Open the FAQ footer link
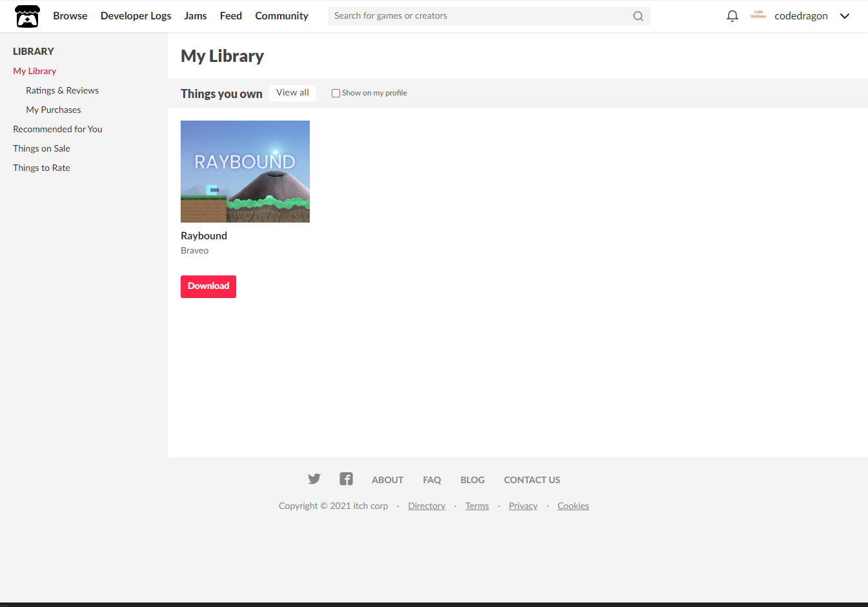 (x=432, y=480)
